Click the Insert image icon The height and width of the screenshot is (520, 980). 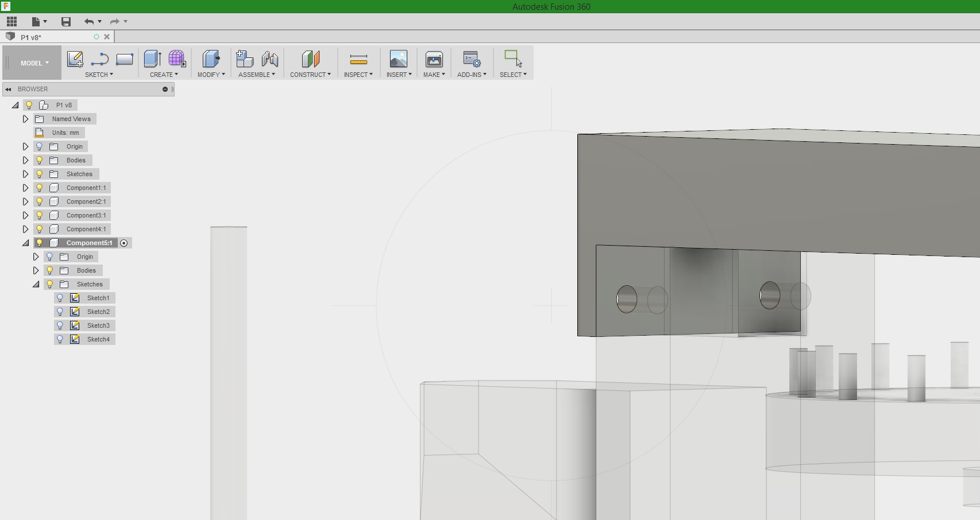click(399, 59)
